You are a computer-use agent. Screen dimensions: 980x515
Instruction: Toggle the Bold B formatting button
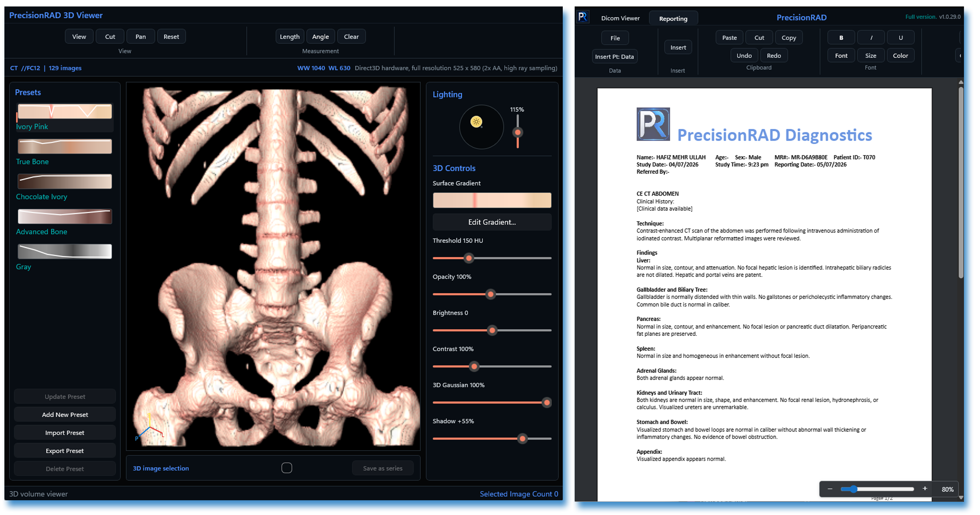pyautogui.click(x=841, y=38)
